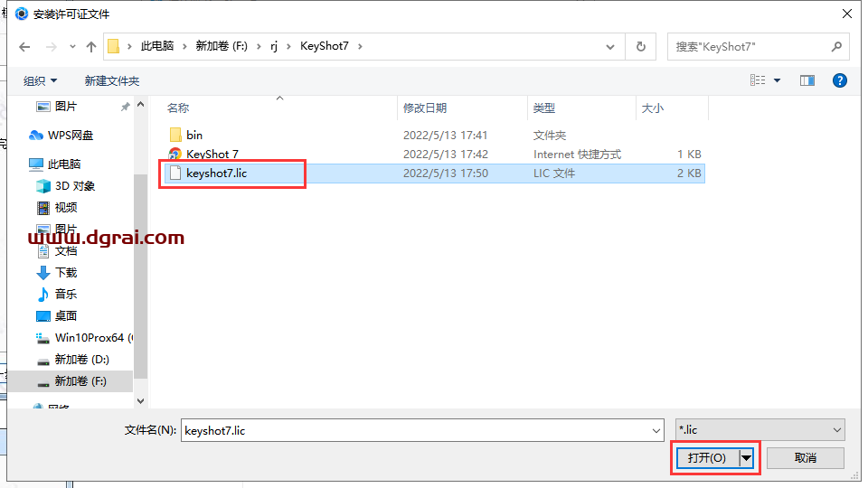
Task: Select KeyShot7 in the address path
Action: pos(325,46)
